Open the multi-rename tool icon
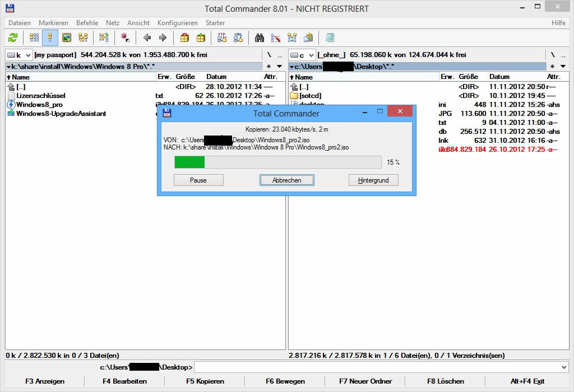 (276, 38)
